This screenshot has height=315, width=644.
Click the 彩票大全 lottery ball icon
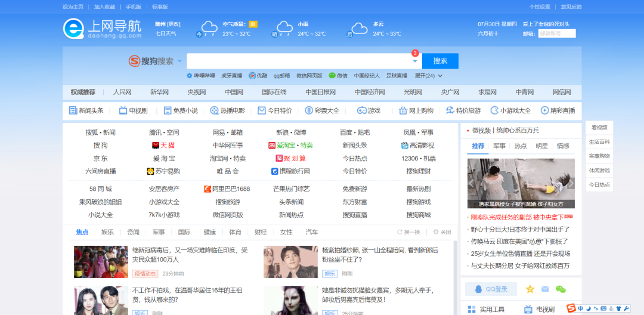click(x=309, y=110)
